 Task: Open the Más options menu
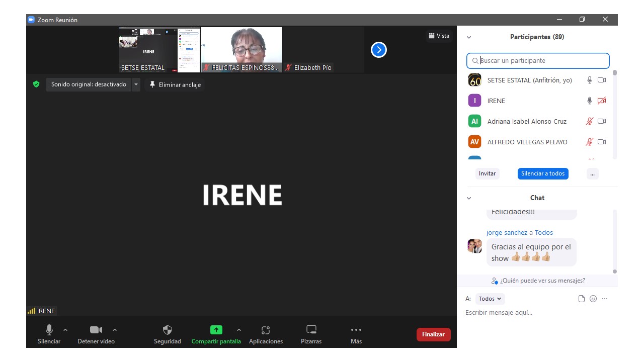(356, 330)
